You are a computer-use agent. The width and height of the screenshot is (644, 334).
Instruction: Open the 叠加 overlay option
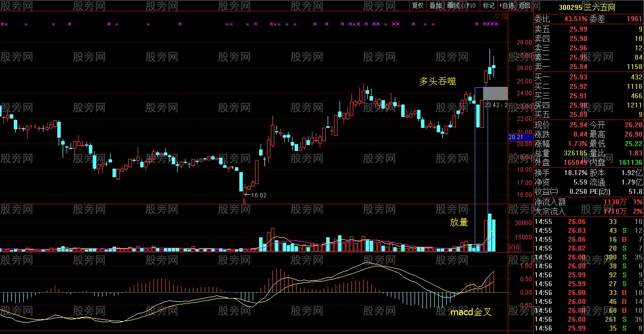435,5
